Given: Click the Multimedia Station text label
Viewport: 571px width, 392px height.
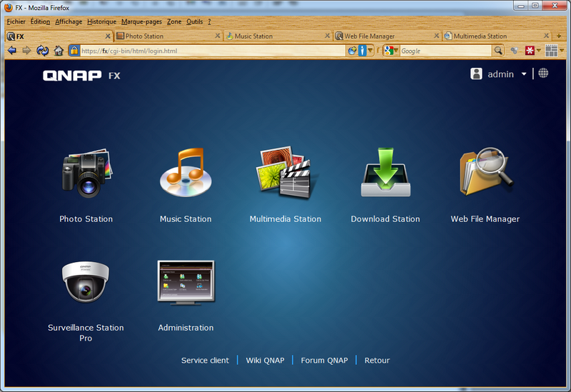Looking at the screenshot, I should [285, 219].
